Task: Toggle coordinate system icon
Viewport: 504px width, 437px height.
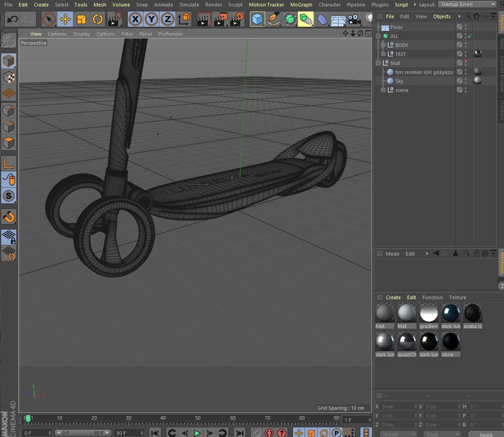Action: pos(184,19)
